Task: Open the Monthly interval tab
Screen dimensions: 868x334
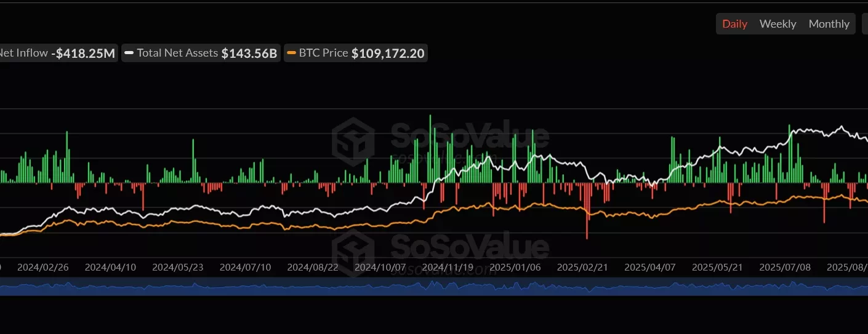Action: tap(829, 24)
